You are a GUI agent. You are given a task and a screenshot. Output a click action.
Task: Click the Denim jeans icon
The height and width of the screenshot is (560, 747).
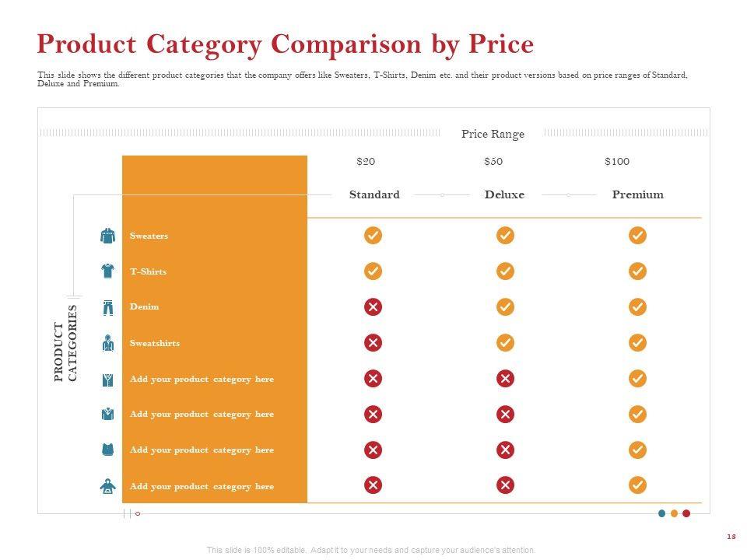[x=107, y=307]
